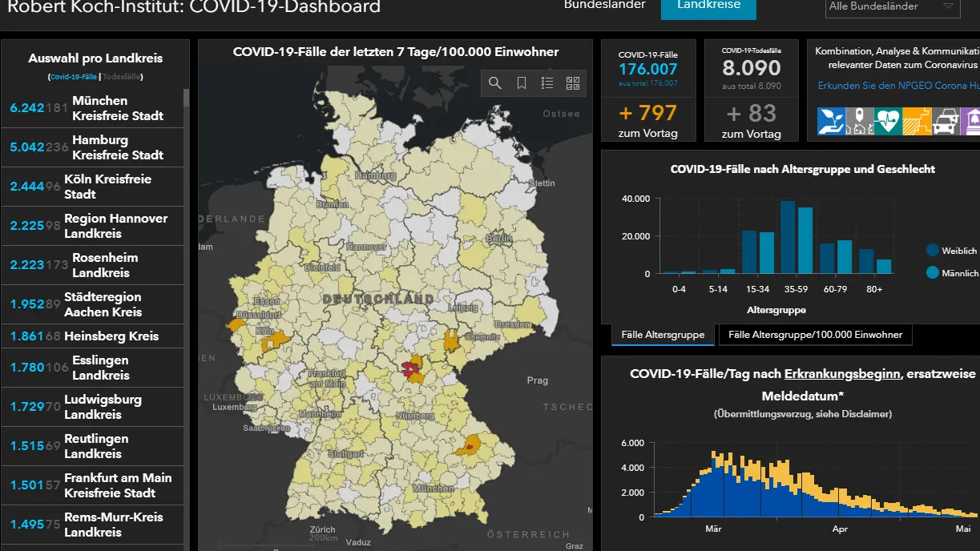Select the Fälle Altersgruppe tab
Image resolution: width=980 pixels, height=551 pixels.
[663, 335]
